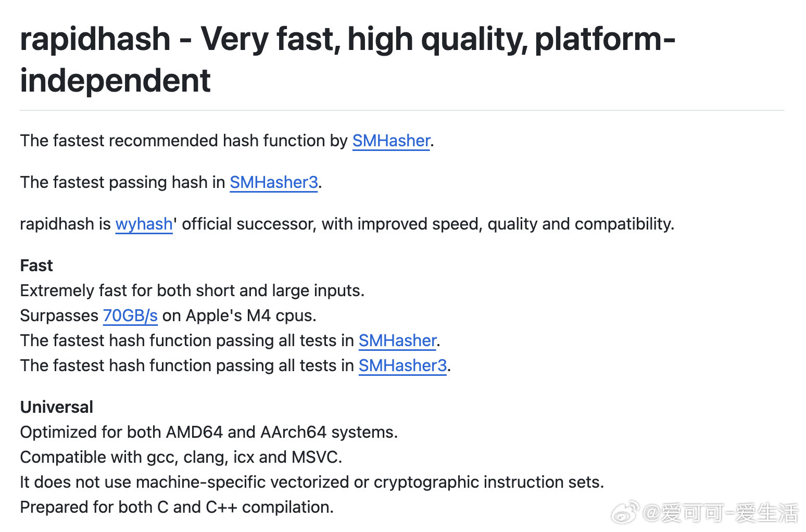Click the bold Universal heading
The width and height of the screenshot is (806, 532).
click(x=56, y=407)
